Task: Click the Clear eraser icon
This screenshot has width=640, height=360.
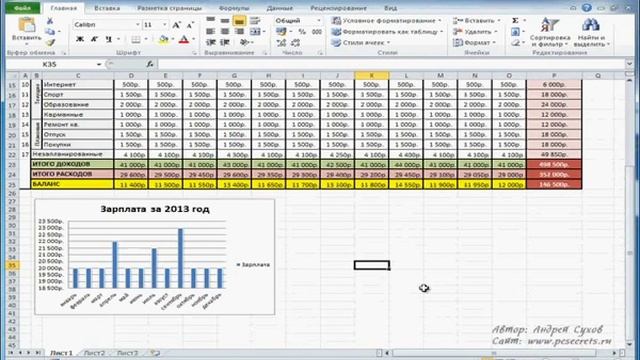Action: pyautogui.click(x=515, y=42)
